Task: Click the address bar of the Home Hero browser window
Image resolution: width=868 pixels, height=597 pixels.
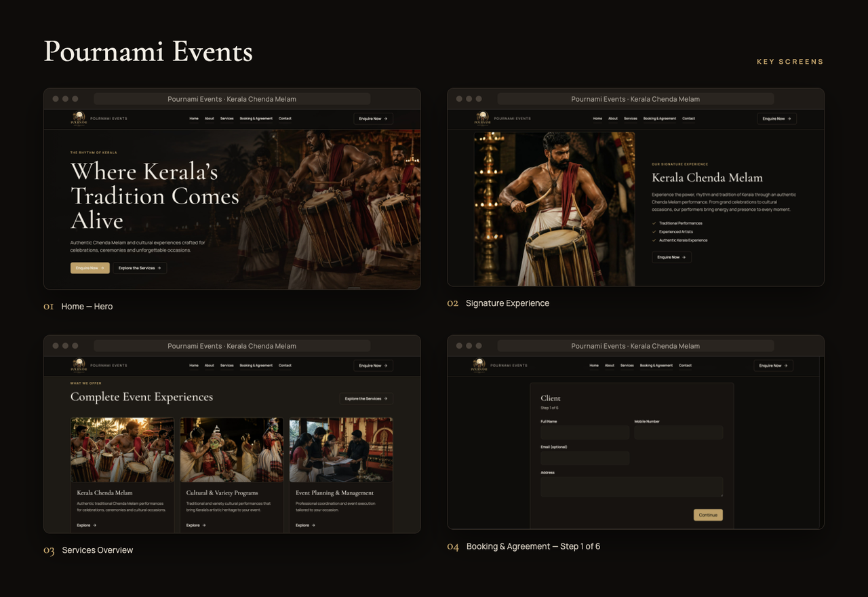Action: 232,99
